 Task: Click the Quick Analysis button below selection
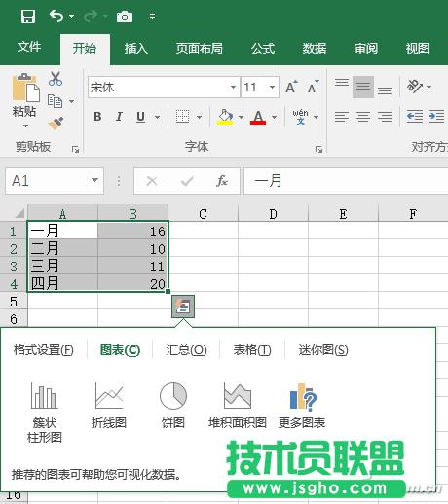tap(183, 306)
